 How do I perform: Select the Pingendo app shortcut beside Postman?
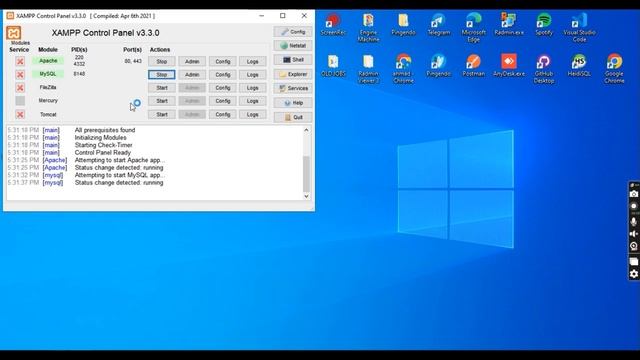[x=438, y=66]
